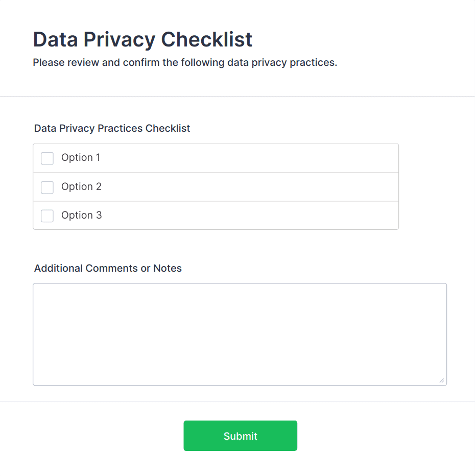Click the "Option 3" label text
Viewport: 475px width, 476px height.
[x=81, y=216]
